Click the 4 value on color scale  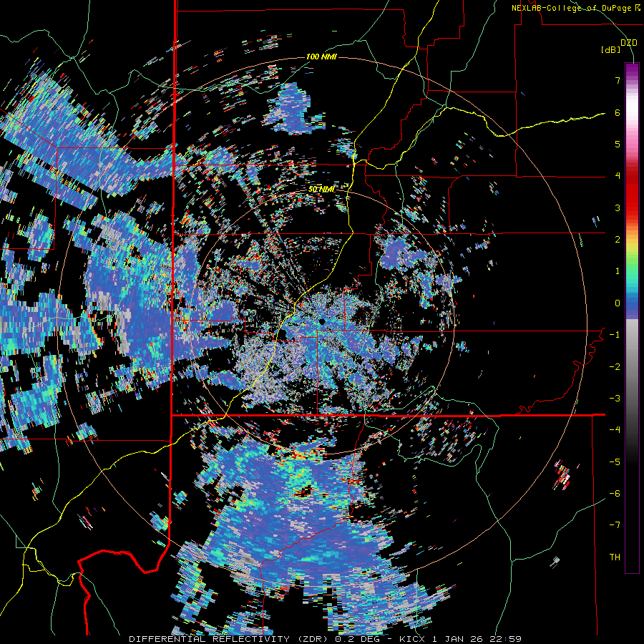pos(618,176)
